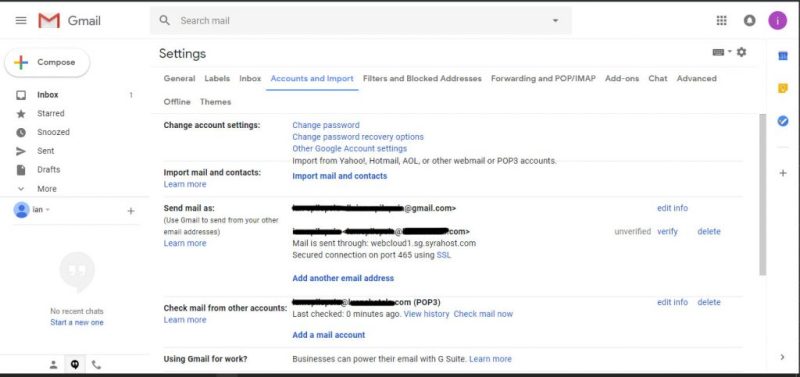Click Import mail and contacts link
The image size is (800, 377).
pos(340,176)
